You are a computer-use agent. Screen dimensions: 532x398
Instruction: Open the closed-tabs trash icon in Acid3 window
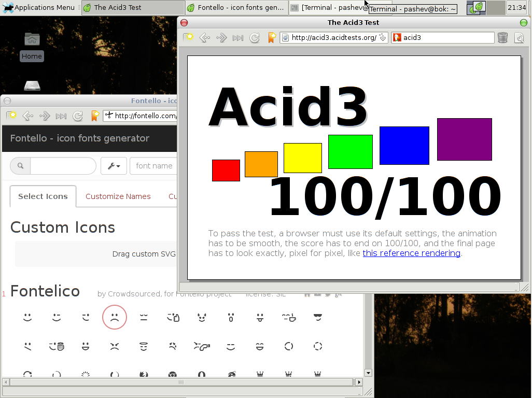click(503, 37)
